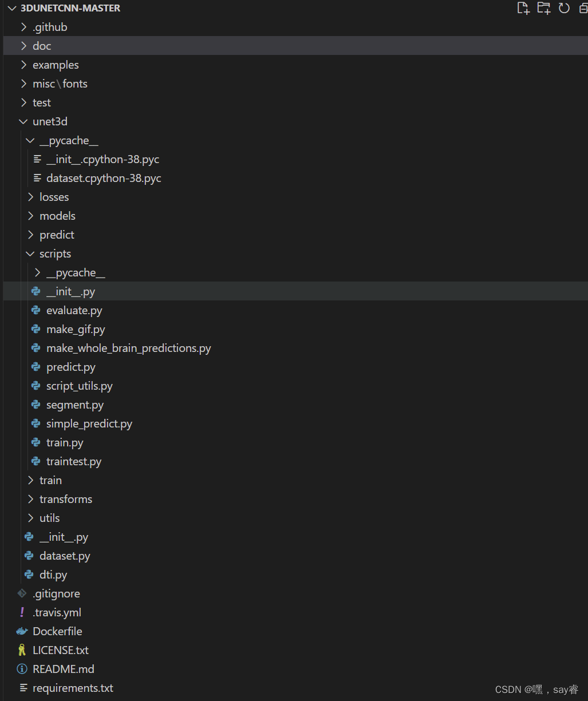
Task: Expand the losses folder chevron
Action: (30, 197)
